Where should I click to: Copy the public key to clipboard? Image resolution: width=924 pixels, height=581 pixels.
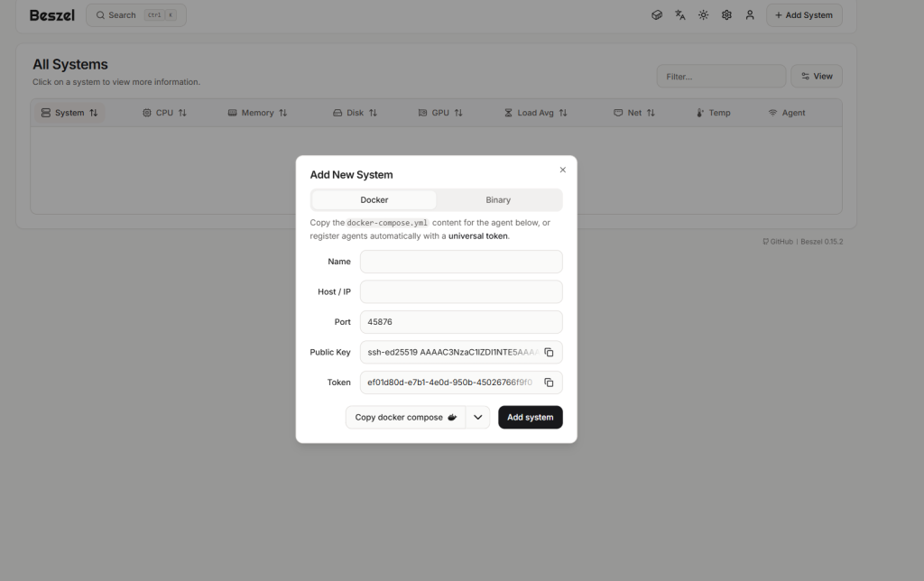click(549, 352)
